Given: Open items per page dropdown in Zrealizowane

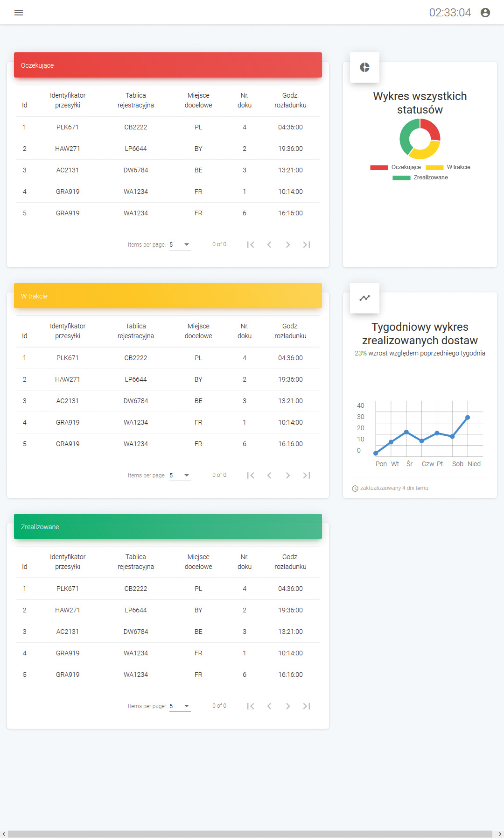Looking at the screenshot, I should click(x=180, y=706).
